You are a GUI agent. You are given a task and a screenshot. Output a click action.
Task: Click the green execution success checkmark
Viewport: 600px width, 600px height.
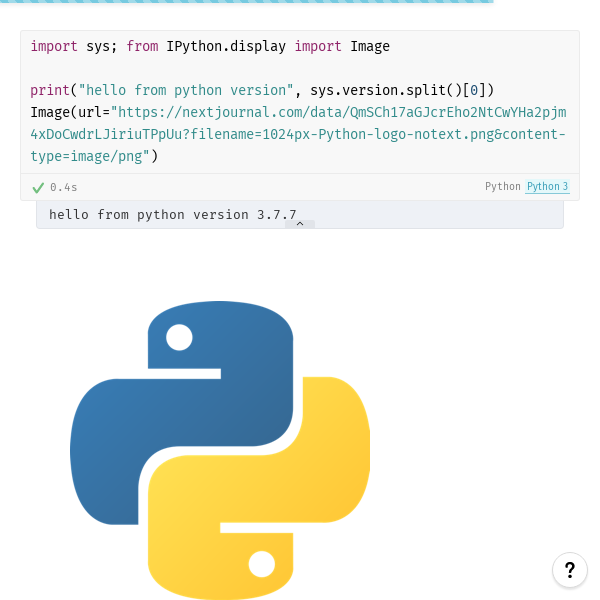pyautogui.click(x=38, y=188)
